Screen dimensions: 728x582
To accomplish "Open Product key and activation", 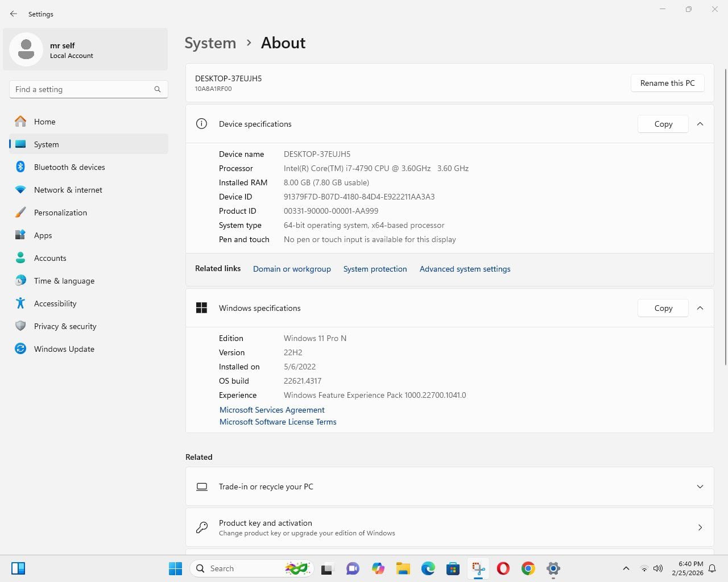I will [x=449, y=527].
